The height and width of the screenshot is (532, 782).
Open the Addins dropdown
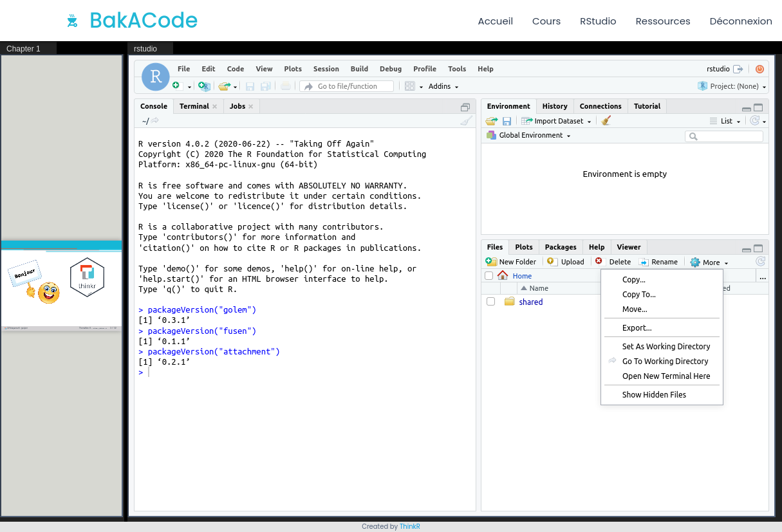point(443,86)
